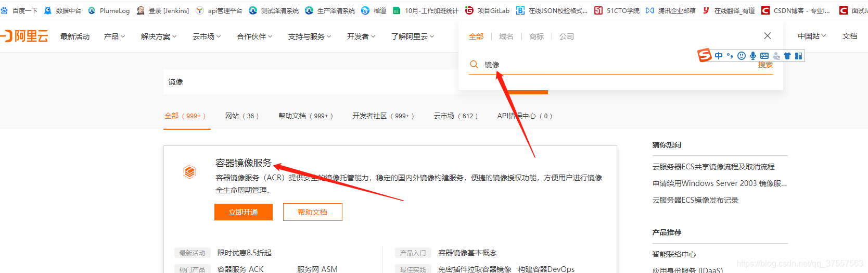The height and width of the screenshot is (273, 868).
Task: Toggle Sogou Chinese/English mode (中)
Action: 719,56
